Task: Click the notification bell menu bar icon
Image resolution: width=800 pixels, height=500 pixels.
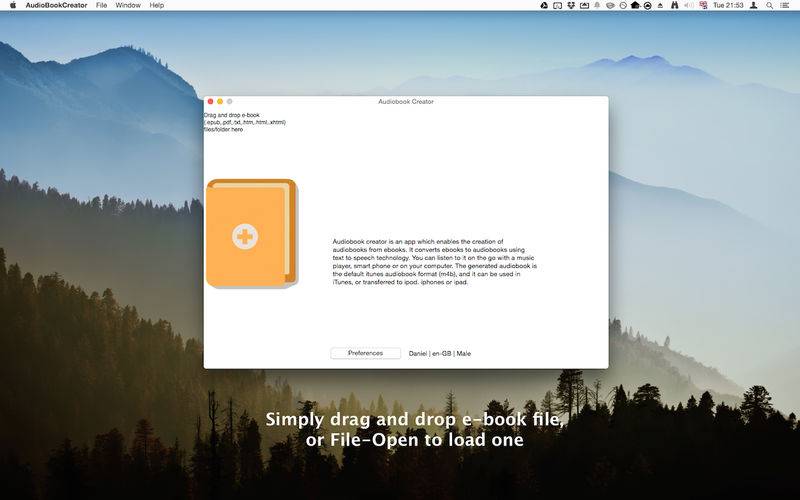Action: tap(597, 5)
